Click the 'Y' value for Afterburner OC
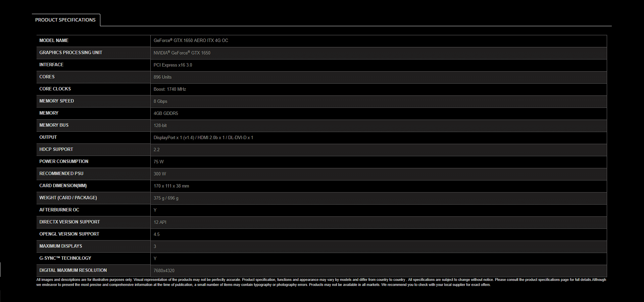The width and height of the screenshot is (644, 302). click(155, 210)
